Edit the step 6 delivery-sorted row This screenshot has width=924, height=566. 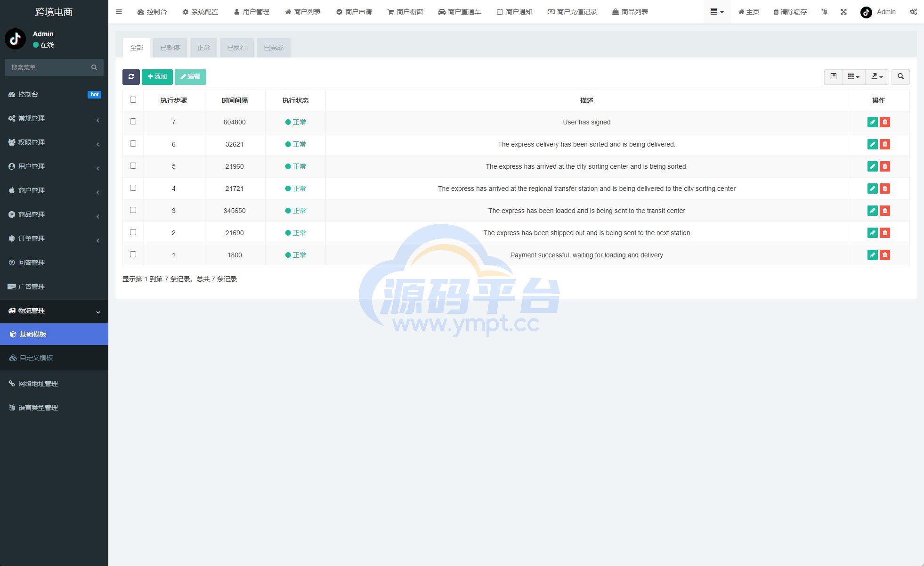(x=872, y=144)
